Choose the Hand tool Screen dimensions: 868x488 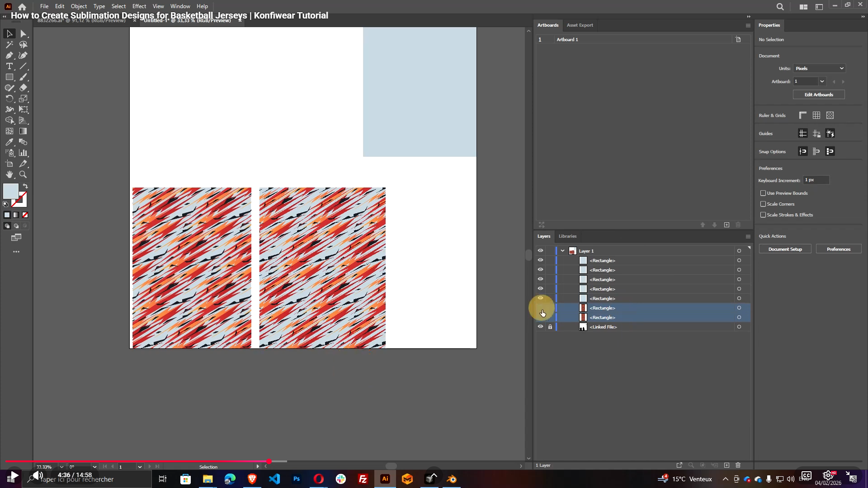tap(9, 175)
